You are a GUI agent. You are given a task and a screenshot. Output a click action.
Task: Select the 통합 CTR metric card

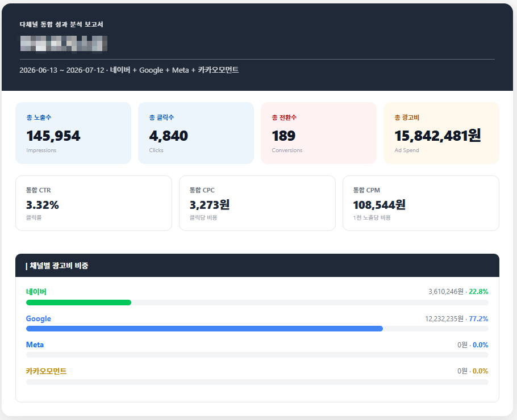pyautogui.click(x=94, y=203)
